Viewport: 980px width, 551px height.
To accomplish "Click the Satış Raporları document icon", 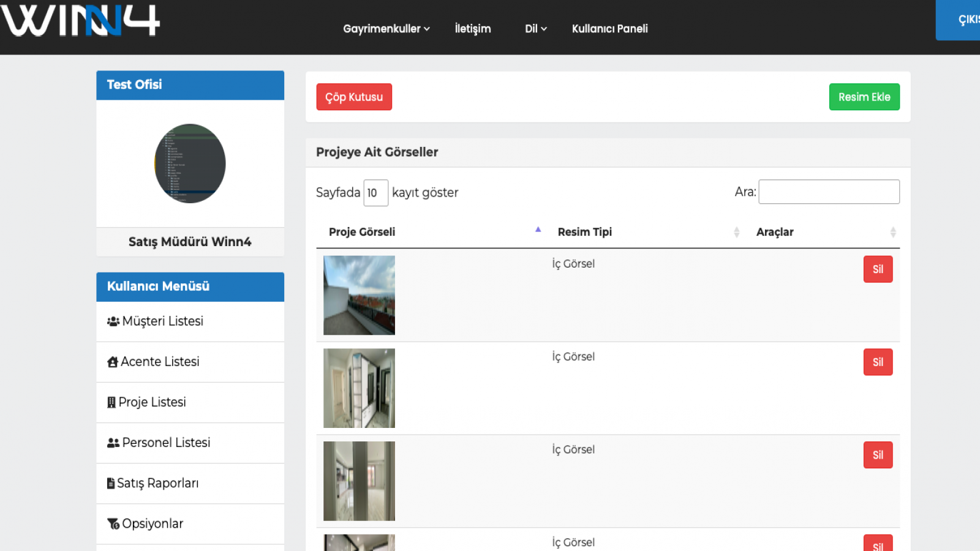I will click(111, 484).
